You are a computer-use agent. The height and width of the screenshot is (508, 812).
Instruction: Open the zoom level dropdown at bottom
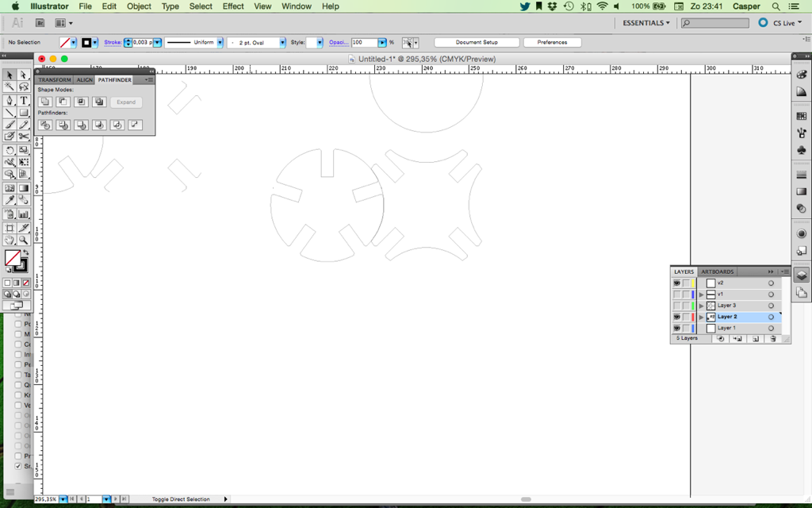(x=63, y=499)
